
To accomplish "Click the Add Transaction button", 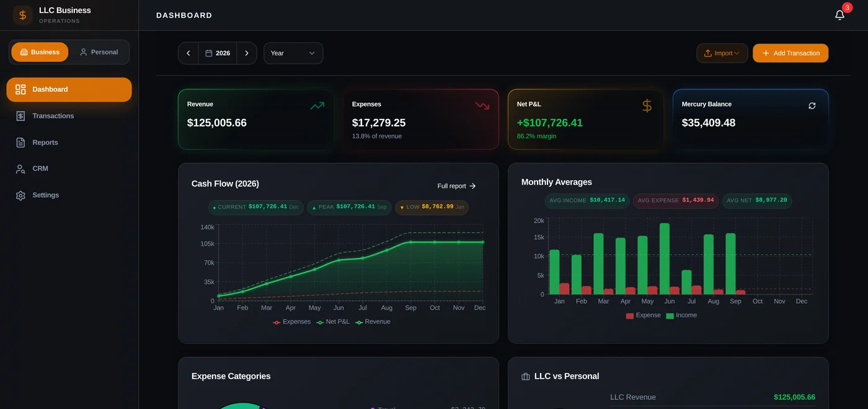I will point(790,53).
